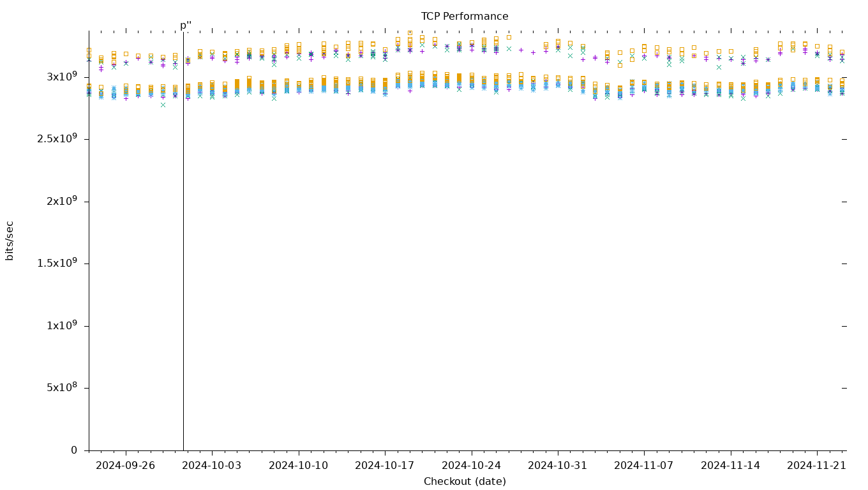The height and width of the screenshot is (490, 868).
Task: Select the 2024-10-03 date label
Action: coord(212,466)
